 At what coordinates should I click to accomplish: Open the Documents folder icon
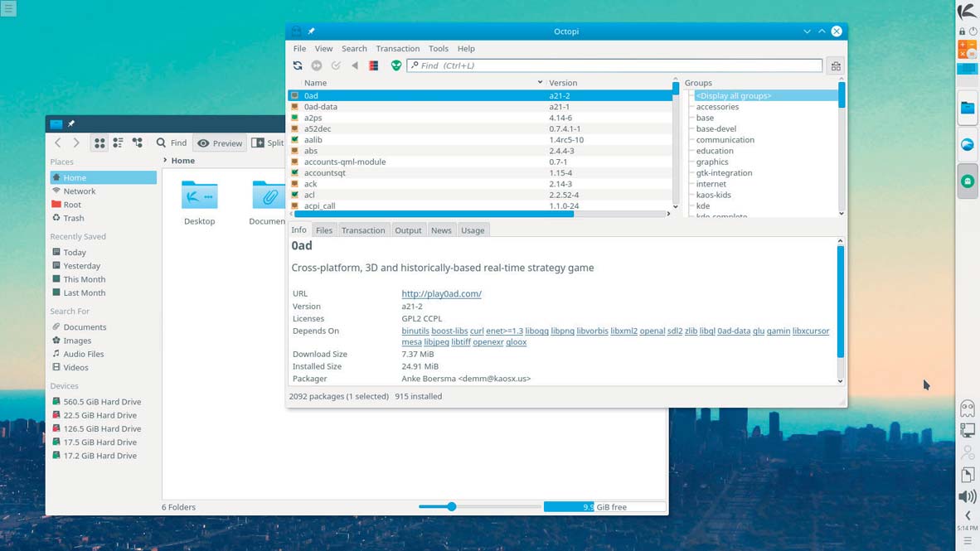269,196
